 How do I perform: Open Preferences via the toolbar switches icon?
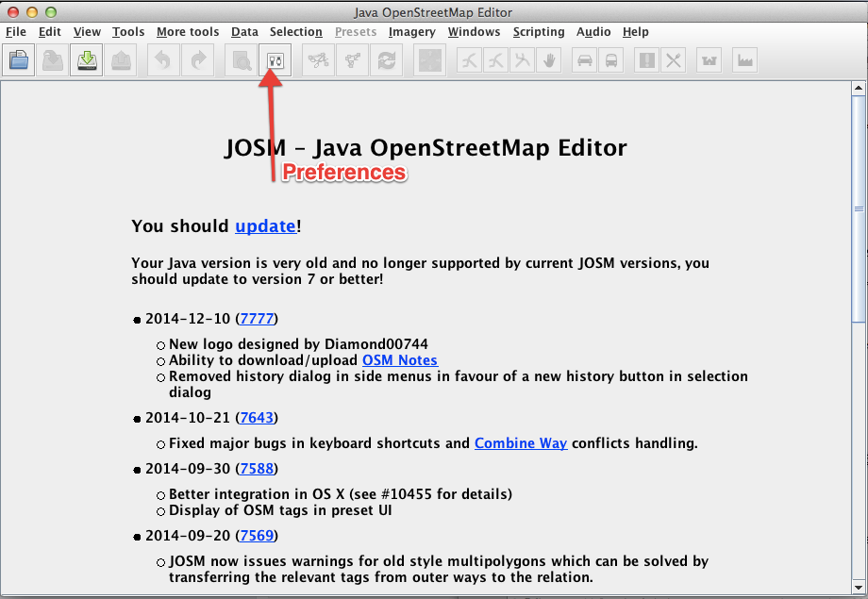pyautogui.click(x=275, y=59)
